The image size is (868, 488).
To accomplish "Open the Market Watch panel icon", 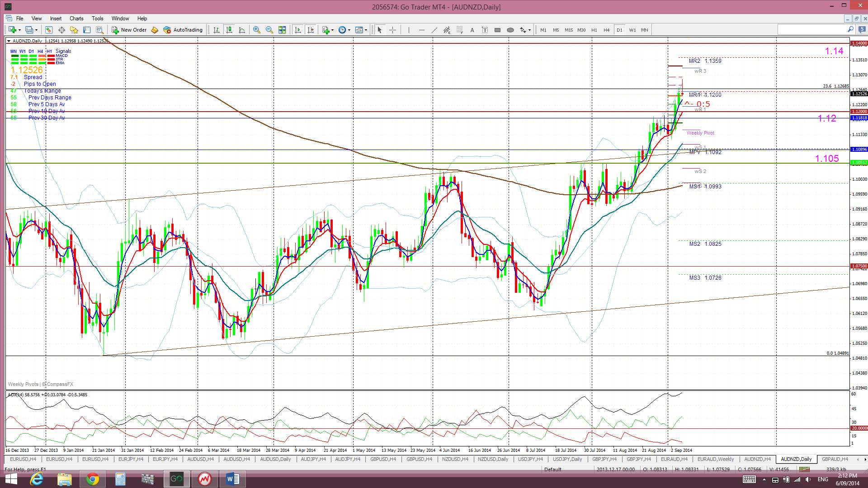I will click(49, 30).
